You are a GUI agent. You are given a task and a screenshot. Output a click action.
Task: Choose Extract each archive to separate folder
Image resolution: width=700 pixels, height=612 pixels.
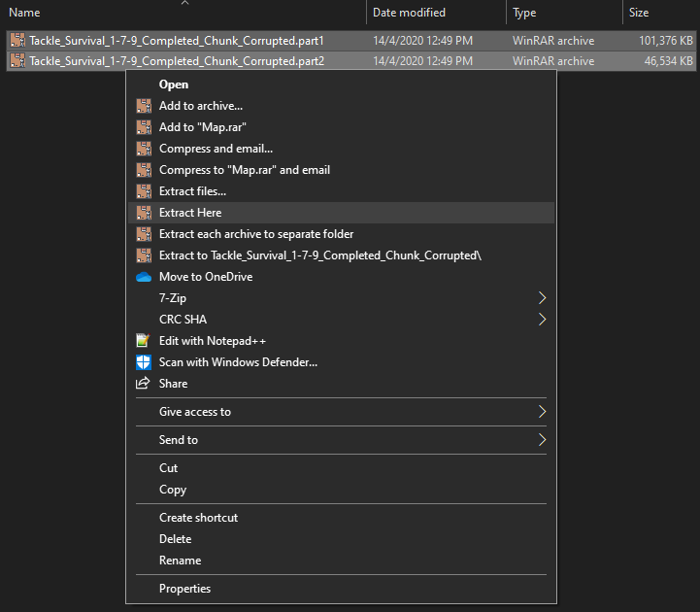pyautogui.click(x=256, y=234)
